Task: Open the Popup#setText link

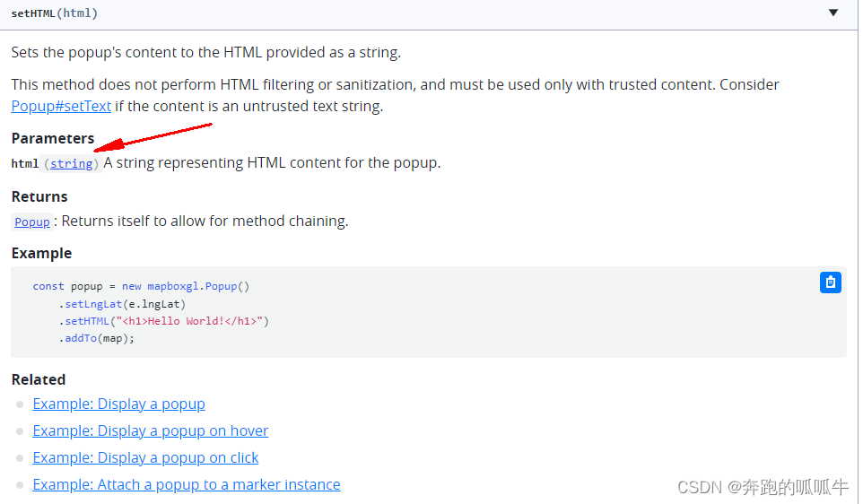Action: (61, 106)
